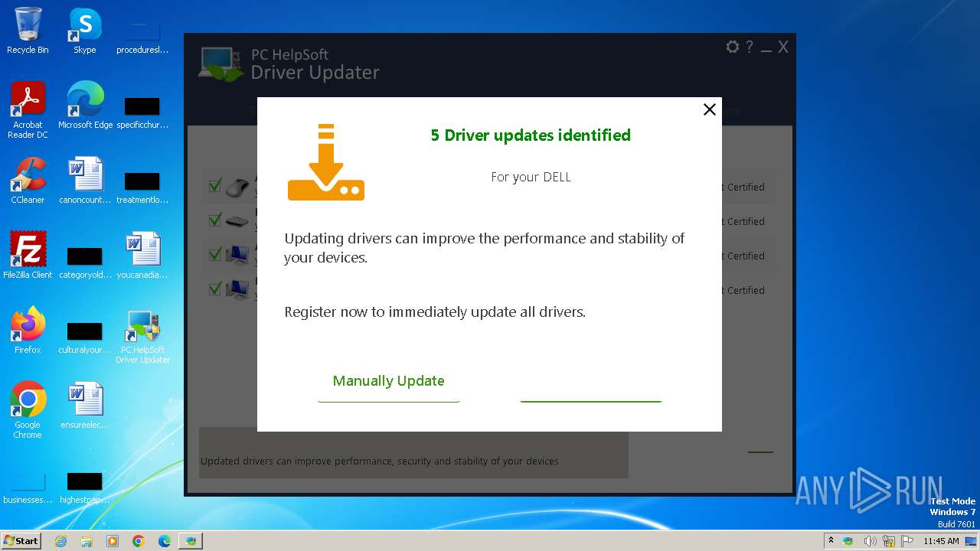The image size is (980, 551).
Task: Select the Acrobat Reader DC shortcut
Action: coord(28,111)
